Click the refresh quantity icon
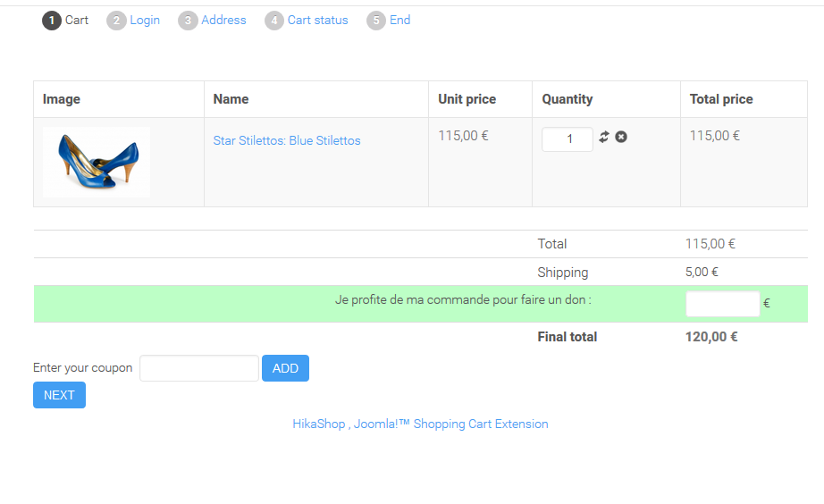 (x=604, y=137)
